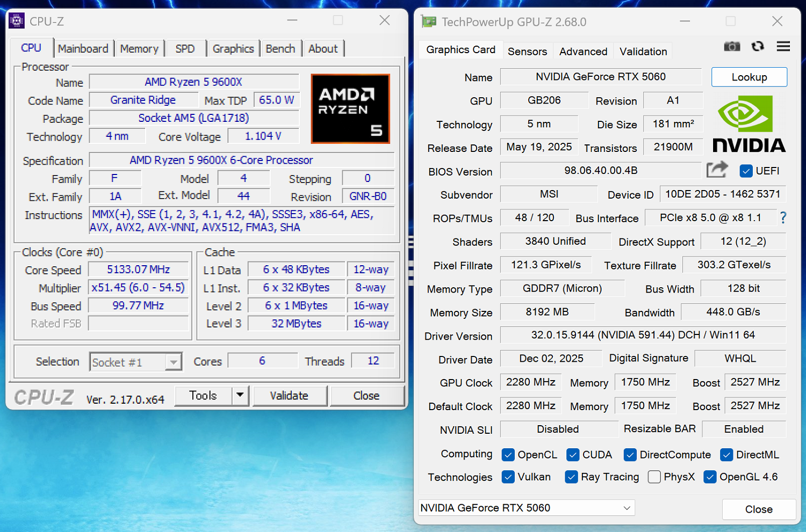This screenshot has height=532, width=806.
Task: Toggle the PhysX checkbox
Action: (x=654, y=477)
